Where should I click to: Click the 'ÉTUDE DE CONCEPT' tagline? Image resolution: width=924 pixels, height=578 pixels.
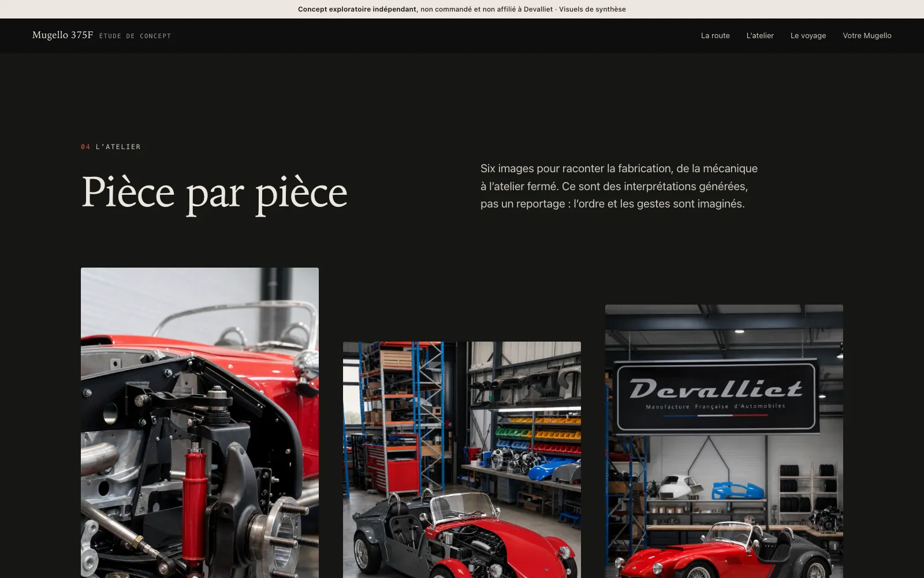click(x=135, y=36)
